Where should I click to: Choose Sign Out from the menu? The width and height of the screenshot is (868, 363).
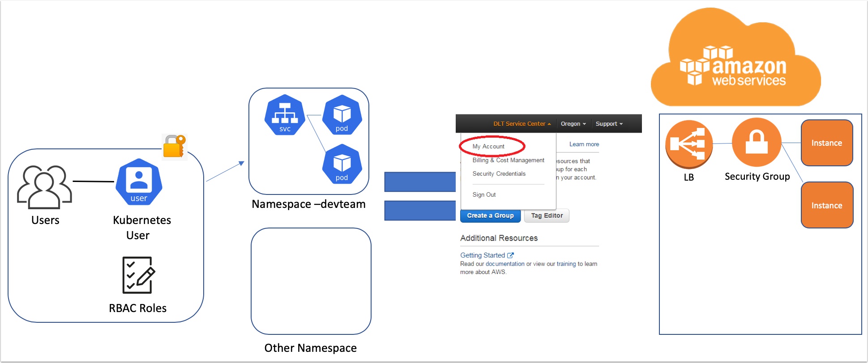(484, 194)
